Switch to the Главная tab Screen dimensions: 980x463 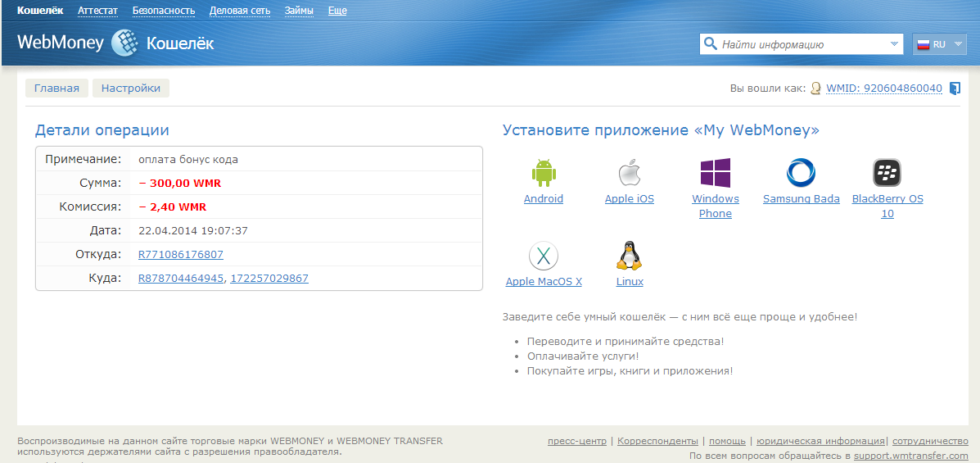pyautogui.click(x=56, y=89)
